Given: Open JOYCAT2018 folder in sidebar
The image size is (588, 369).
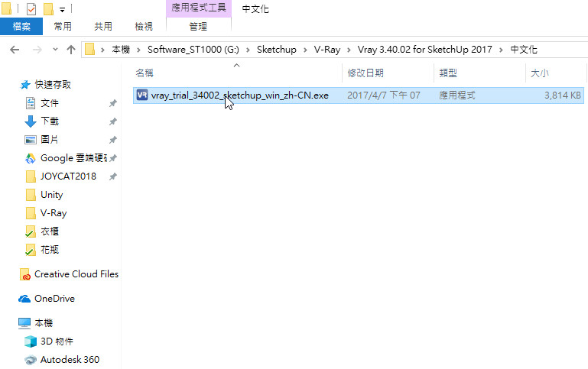Looking at the screenshot, I should [68, 176].
